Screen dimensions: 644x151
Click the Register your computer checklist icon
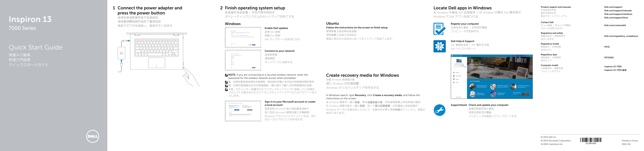point(440,29)
